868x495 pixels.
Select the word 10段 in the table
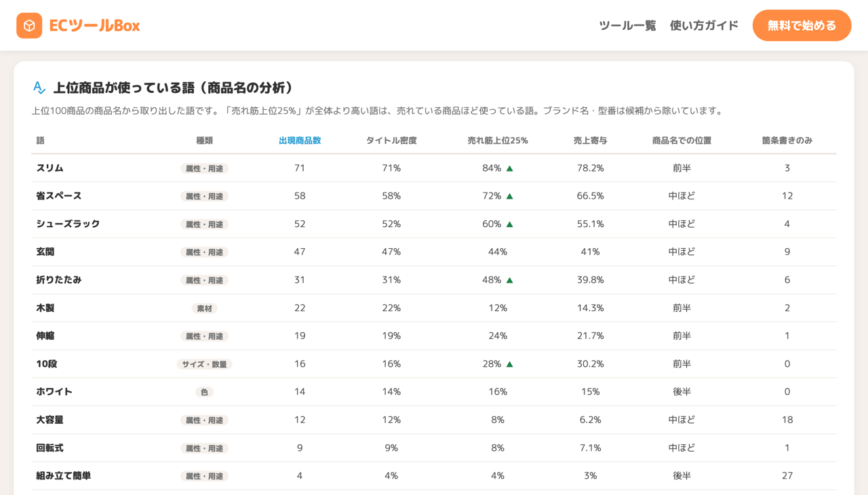[x=47, y=364]
